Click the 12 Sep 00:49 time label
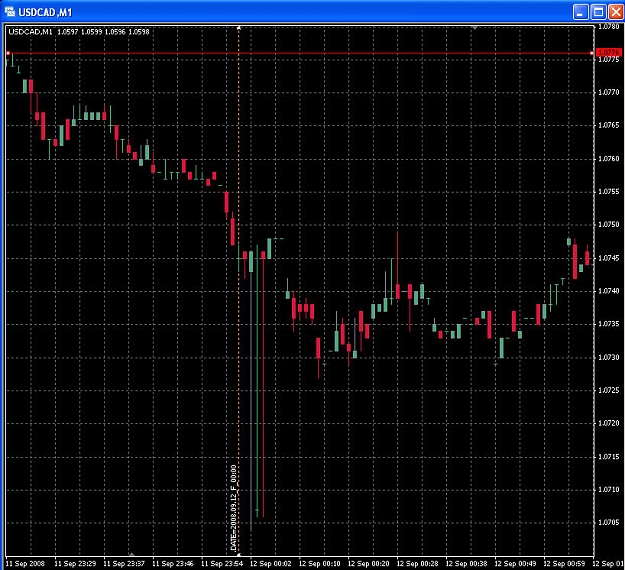Image resolution: width=625 pixels, height=570 pixels. (x=515, y=564)
